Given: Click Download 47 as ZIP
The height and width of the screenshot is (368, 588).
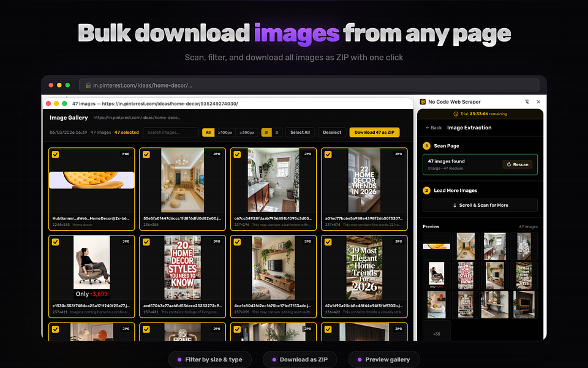Looking at the screenshot, I should (374, 132).
